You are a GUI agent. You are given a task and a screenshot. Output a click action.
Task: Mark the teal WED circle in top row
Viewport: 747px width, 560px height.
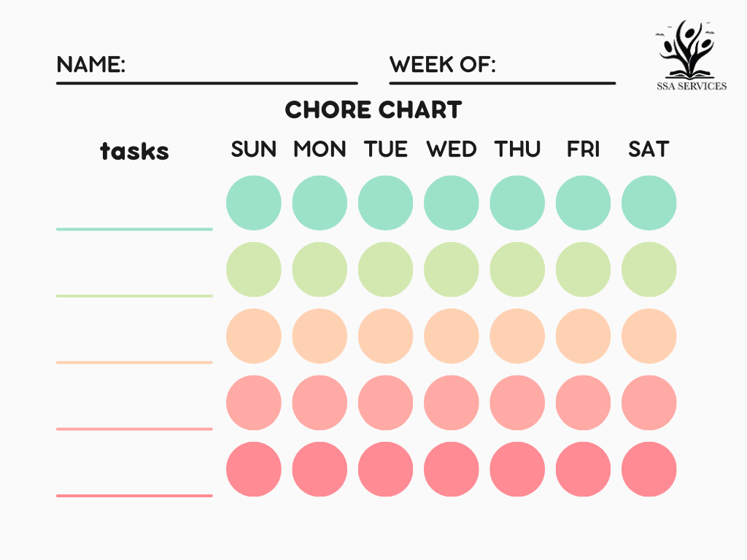pos(452,203)
